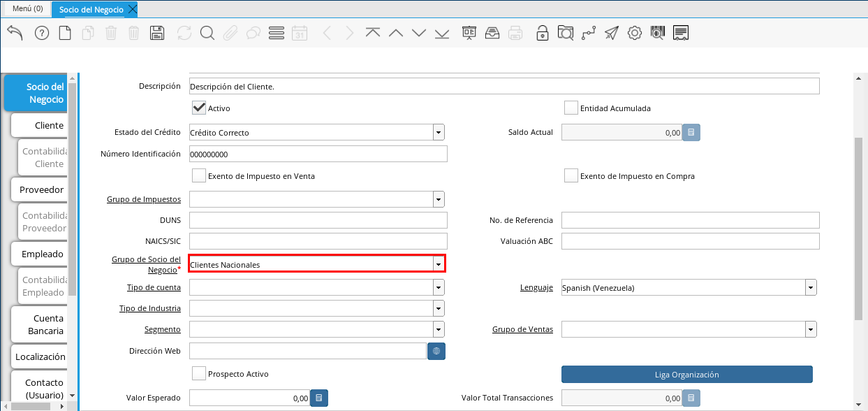Screen dimensions: 868x411
Task: Toggle the grid view list icon
Action: click(276, 33)
